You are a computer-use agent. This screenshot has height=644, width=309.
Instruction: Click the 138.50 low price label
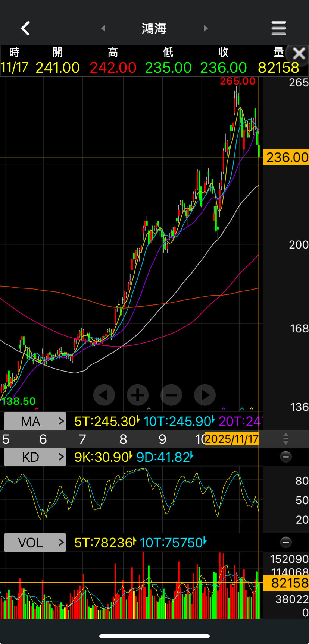[x=18, y=401]
